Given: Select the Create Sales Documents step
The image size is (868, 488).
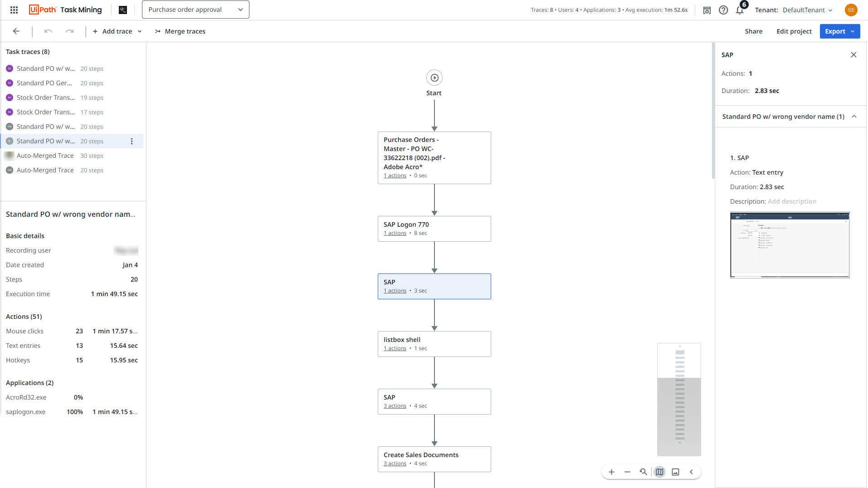Looking at the screenshot, I should coord(434,459).
